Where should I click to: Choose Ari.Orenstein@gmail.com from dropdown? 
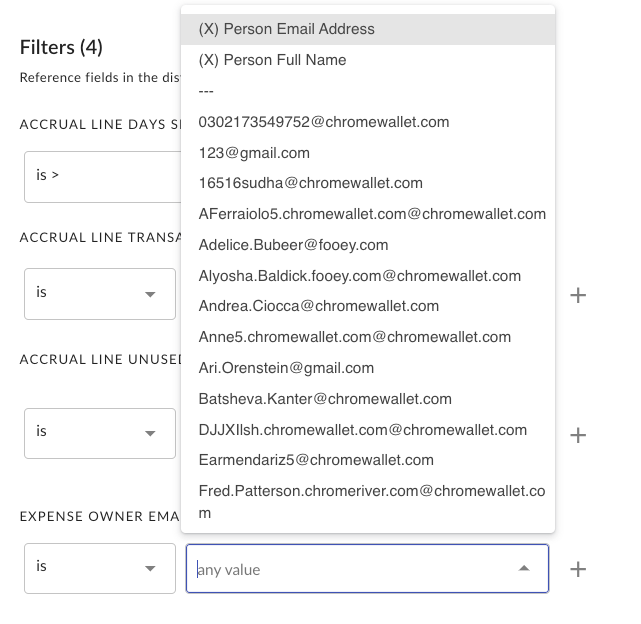click(286, 368)
